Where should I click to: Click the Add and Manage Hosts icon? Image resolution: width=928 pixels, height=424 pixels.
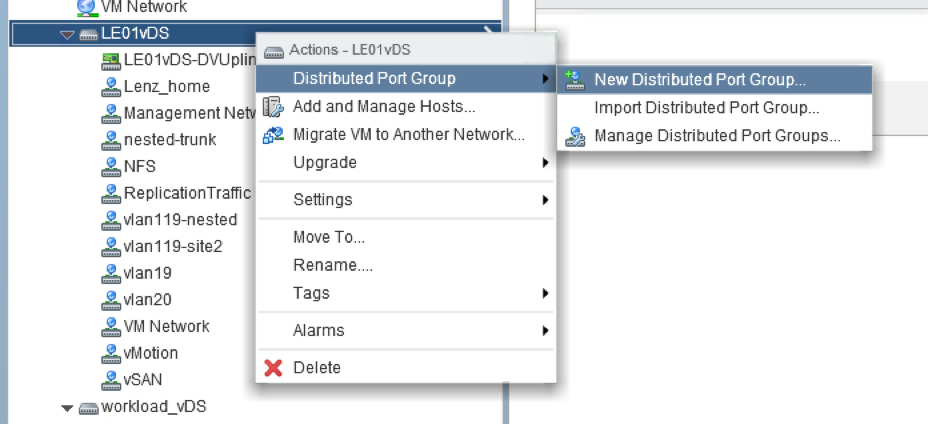click(273, 107)
